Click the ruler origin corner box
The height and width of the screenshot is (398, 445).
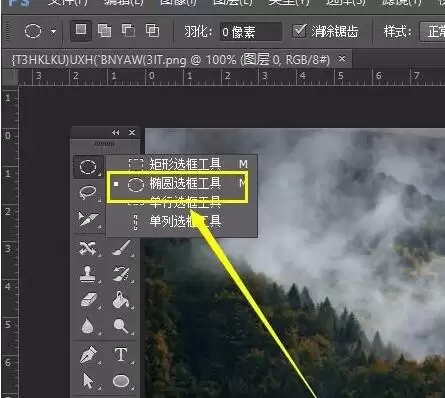tap(10, 78)
